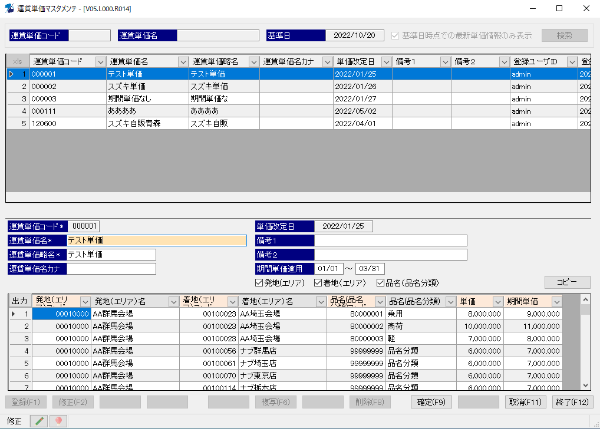Click the row 3 number header in lower grid

pyautogui.click(x=20, y=338)
